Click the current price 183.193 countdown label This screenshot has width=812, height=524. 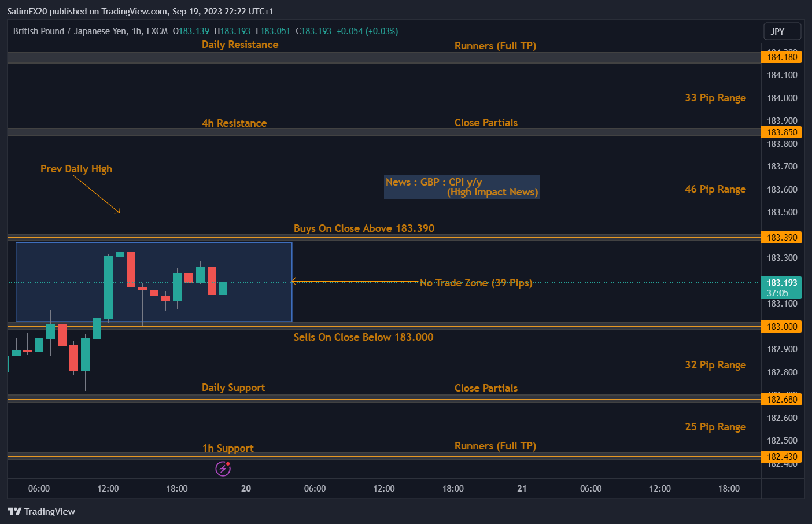782,287
